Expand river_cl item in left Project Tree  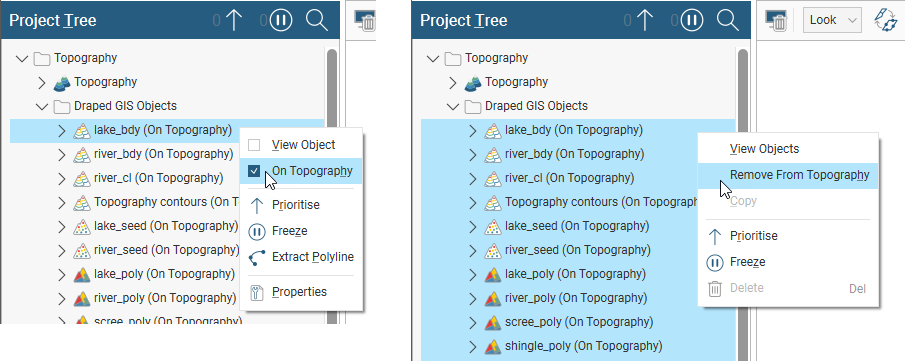click(62, 178)
